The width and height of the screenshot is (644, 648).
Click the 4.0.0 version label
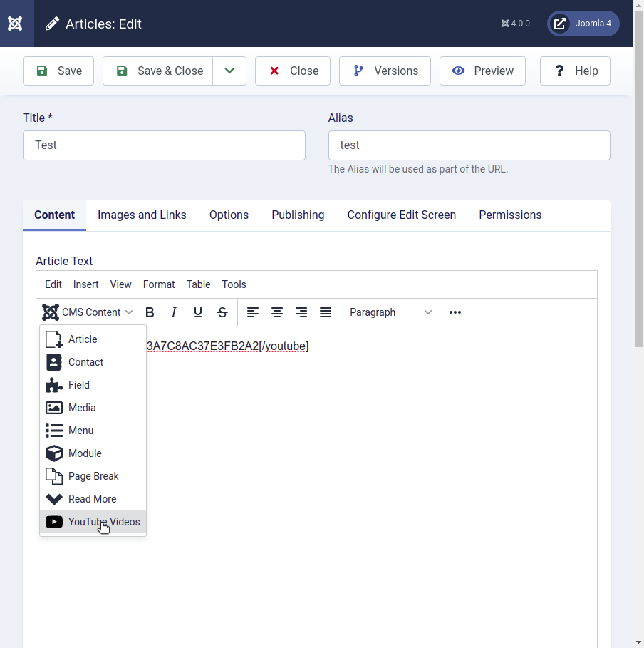point(516,24)
